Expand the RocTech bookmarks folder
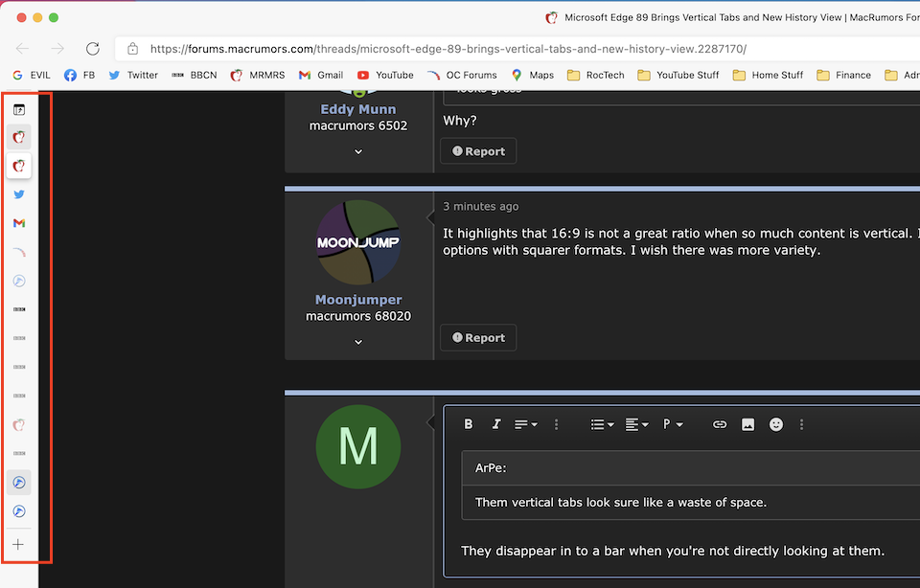 point(596,75)
